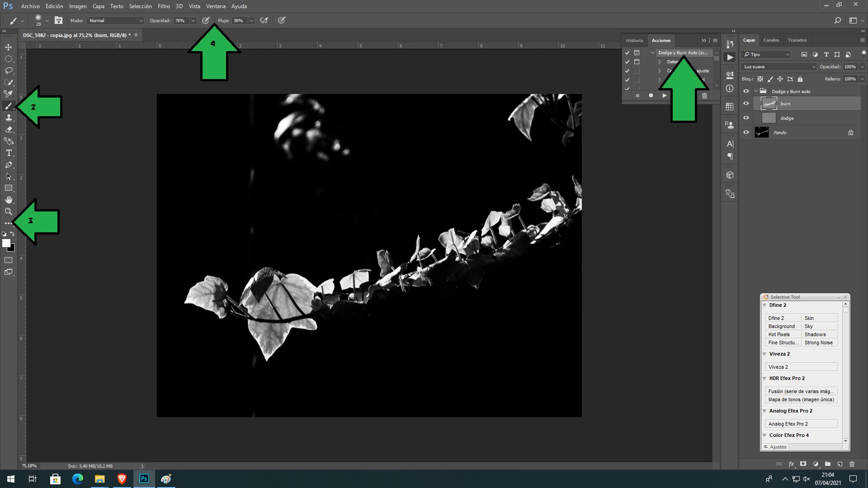This screenshot has width=868, height=488.
Task: Select the Path Selection tool
Action: point(9,177)
